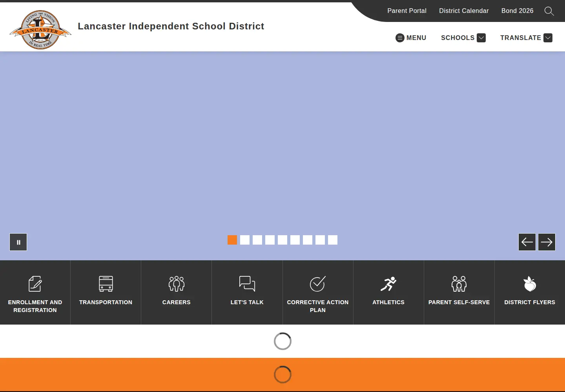Go to previous slide arrow

coord(527,242)
